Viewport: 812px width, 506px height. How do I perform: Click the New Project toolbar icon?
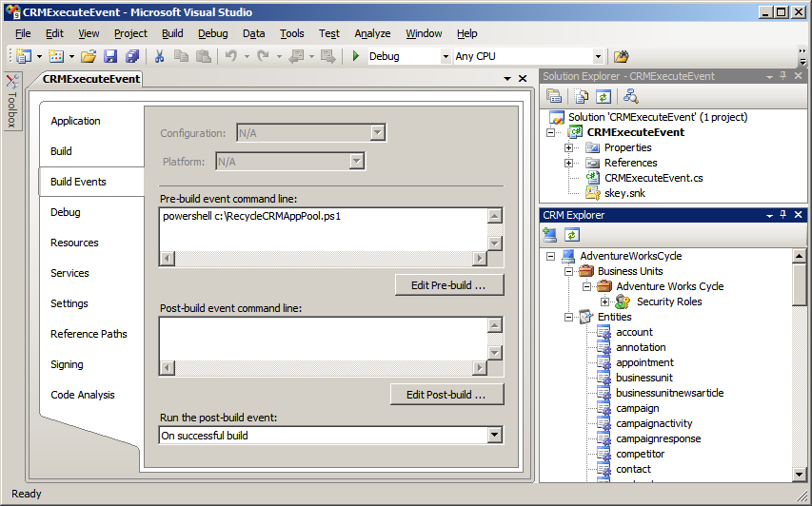(23, 56)
